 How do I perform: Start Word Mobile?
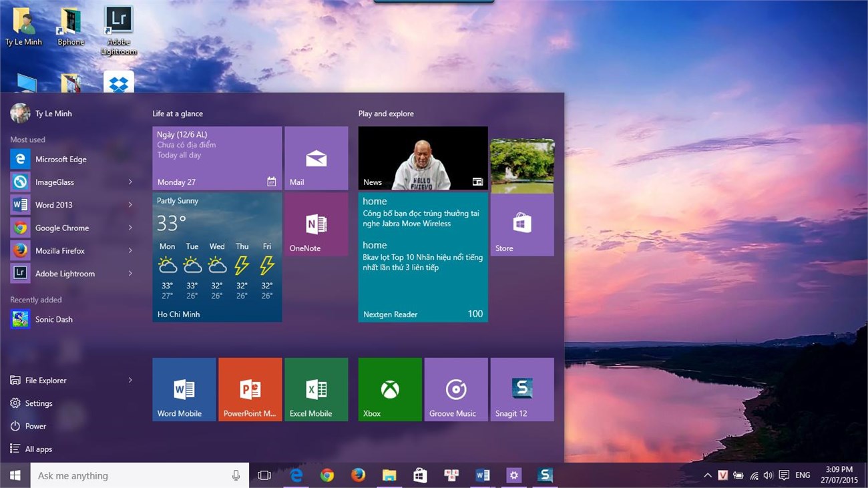[x=183, y=389]
